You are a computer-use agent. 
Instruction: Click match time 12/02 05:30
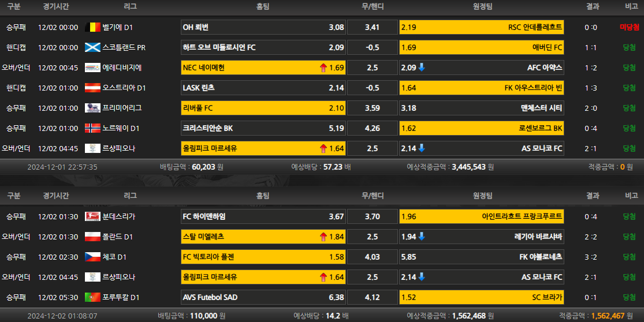coord(58,298)
